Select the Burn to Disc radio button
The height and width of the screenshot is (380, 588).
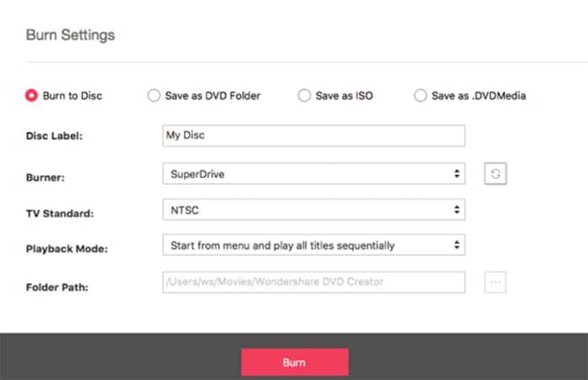point(32,95)
